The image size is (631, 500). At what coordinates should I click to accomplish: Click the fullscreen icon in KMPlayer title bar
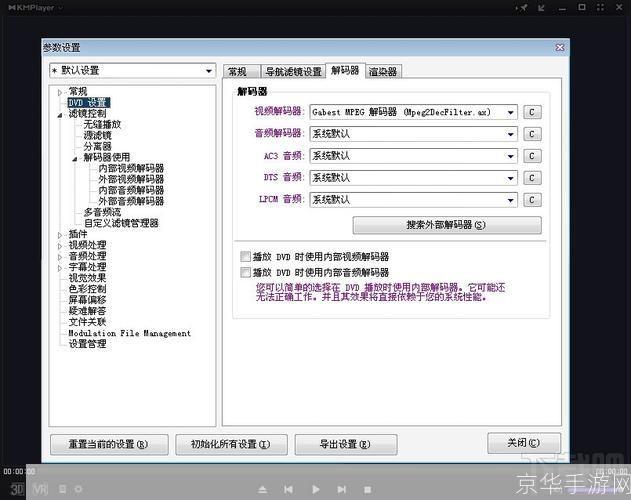pos(600,7)
